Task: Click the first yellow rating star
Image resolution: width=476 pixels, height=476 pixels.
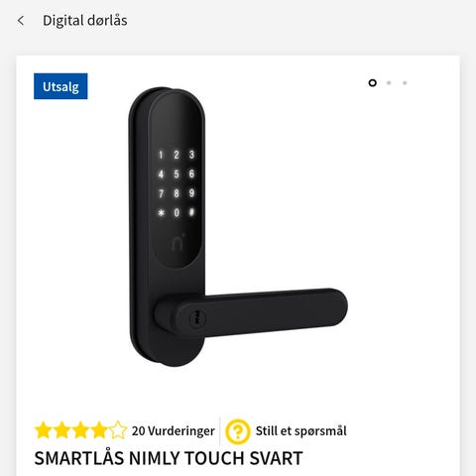Action: click(44, 430)
